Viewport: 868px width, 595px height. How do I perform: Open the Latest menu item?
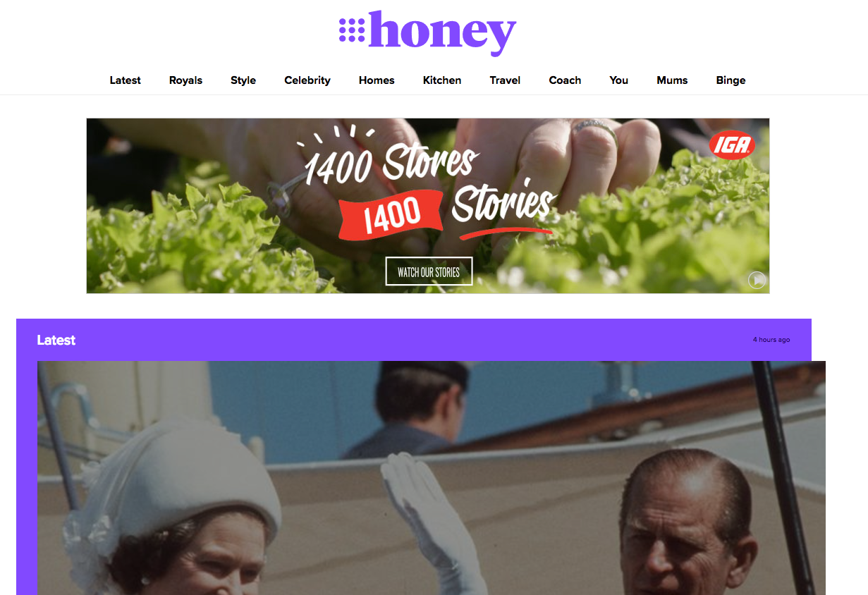coord(125,80)
